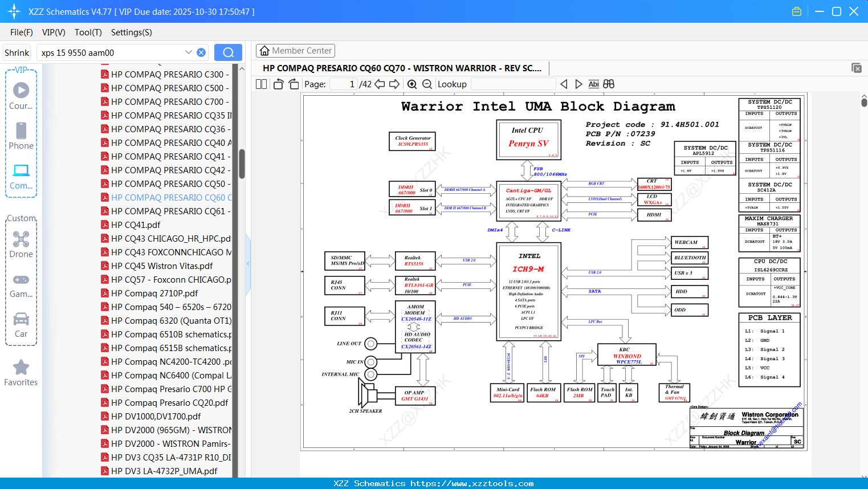Click the search text field
This screenshot has width=868, height=489.
[x=111, y=52]
